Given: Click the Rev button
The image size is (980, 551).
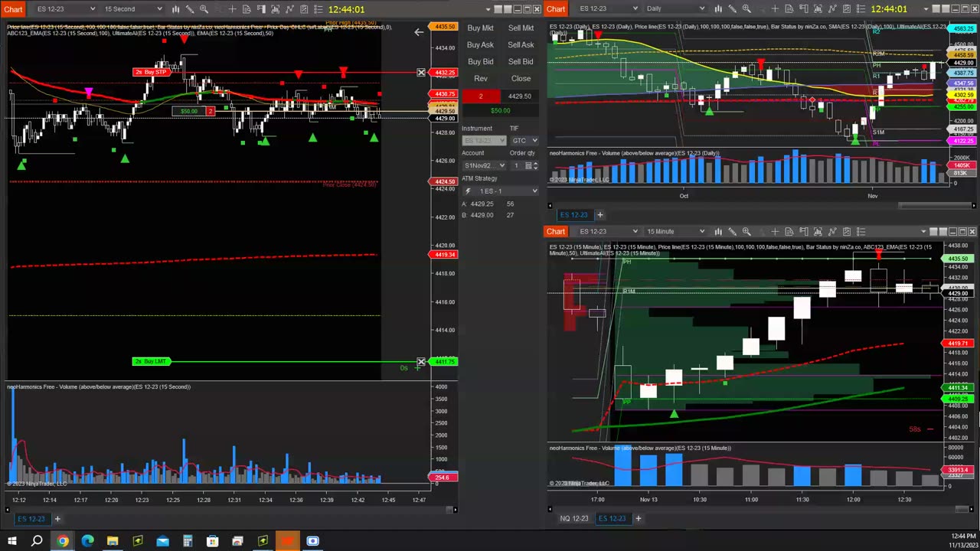Looking at the screenshot, I should pyautogui.click(x=480, y=79).
